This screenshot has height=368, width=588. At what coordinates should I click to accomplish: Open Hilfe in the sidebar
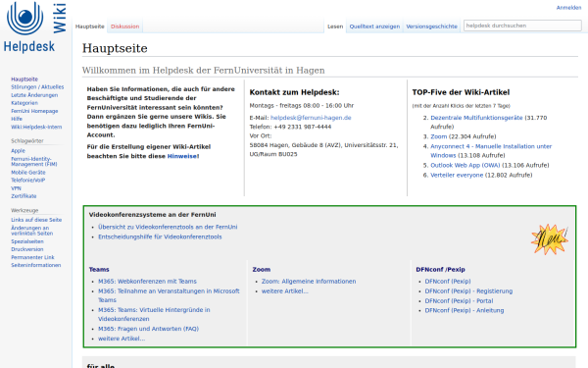pyautogui.click(x=17, y=119)
